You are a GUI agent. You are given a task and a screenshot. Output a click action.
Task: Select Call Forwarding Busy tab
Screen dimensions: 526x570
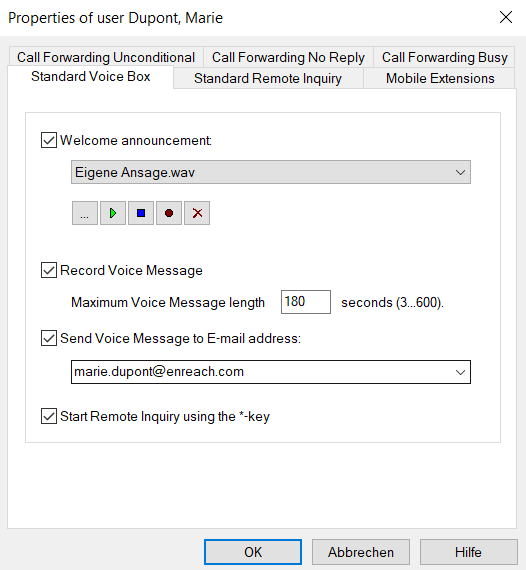pyautogui.click(x=444, y=57)
